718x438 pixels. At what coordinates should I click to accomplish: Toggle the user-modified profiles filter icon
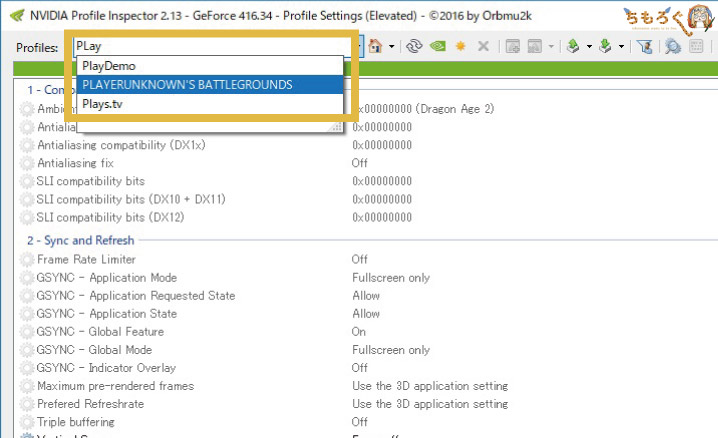pos(645,46)
